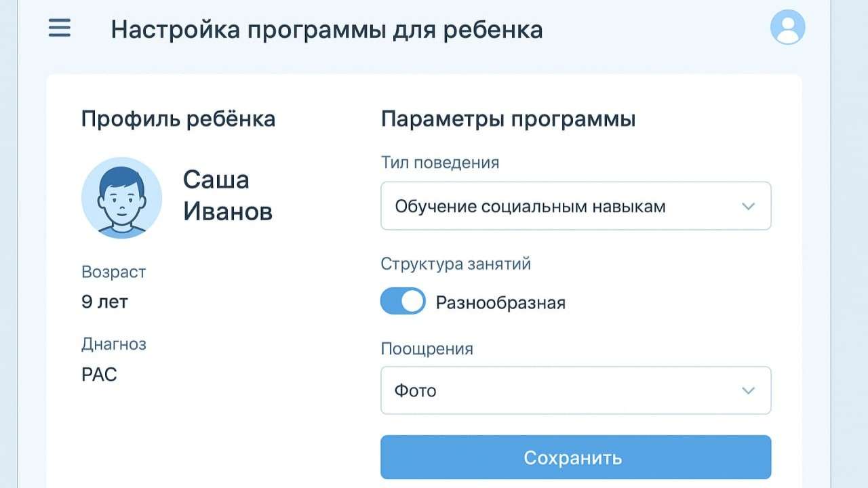Click the Поощрения field label
868x488 pixels.
click(x=427, y=349)
